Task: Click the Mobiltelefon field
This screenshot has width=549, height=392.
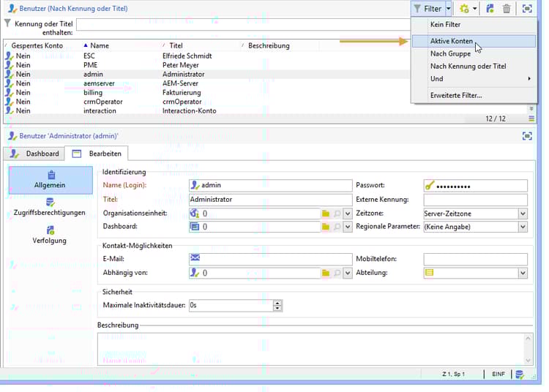Action: click(475, 259)
